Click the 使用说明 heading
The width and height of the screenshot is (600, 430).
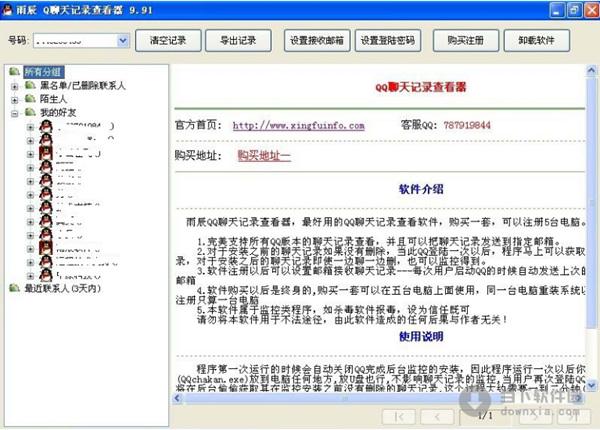coord(421,336)
